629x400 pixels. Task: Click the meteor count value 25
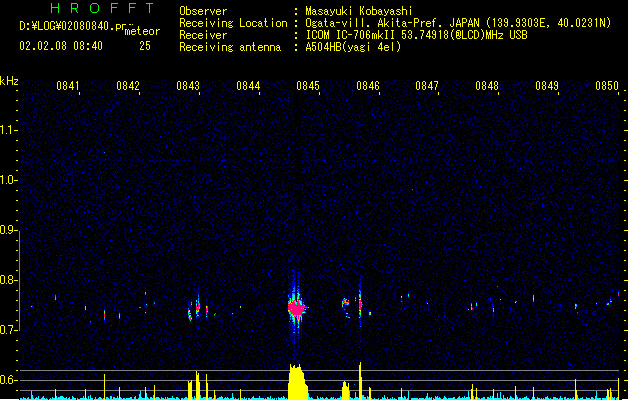coord(145,46)
